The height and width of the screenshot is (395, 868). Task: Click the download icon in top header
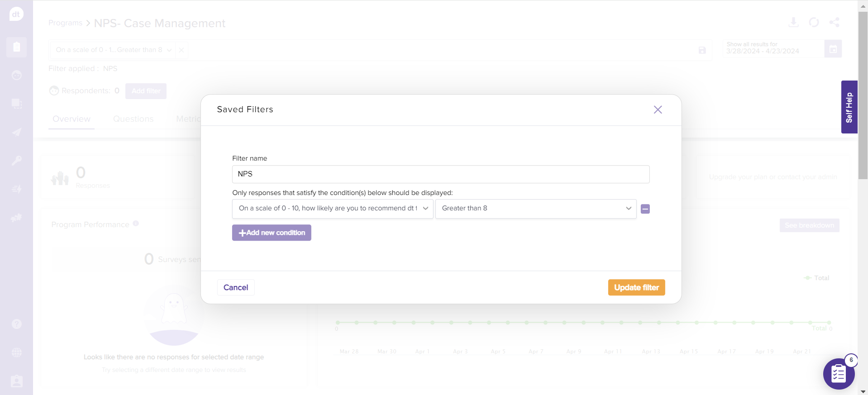pyautogui.click(x=793, y=22)
